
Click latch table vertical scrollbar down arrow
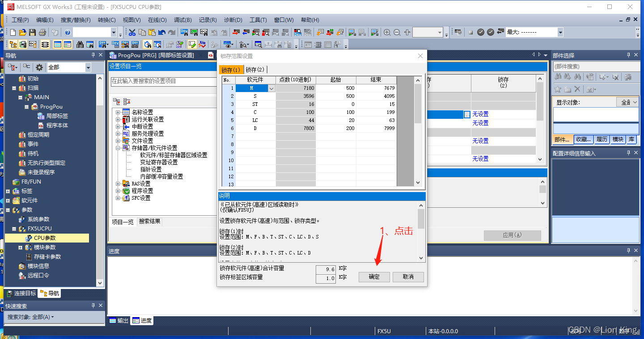(418, 183)
